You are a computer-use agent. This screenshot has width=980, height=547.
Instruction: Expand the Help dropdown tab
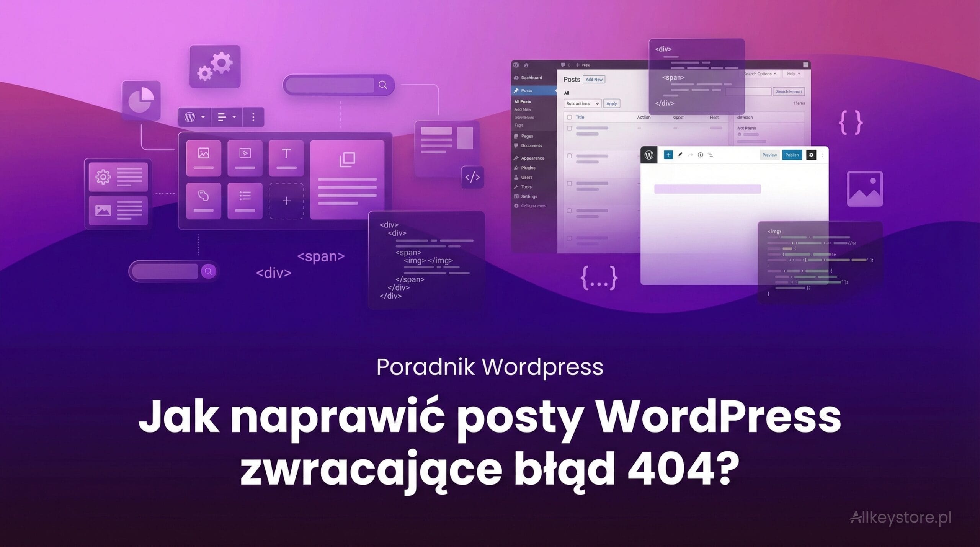click(793, 74)
